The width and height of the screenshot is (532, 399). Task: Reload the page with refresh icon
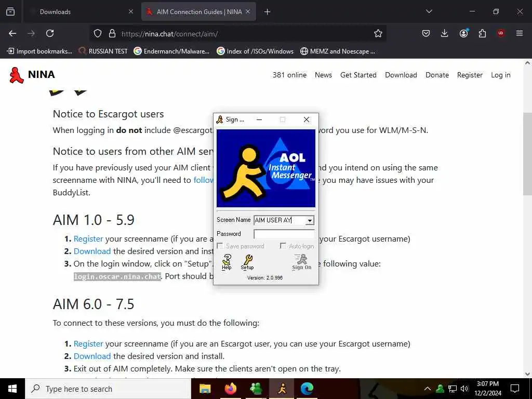(x=50, y=33)
